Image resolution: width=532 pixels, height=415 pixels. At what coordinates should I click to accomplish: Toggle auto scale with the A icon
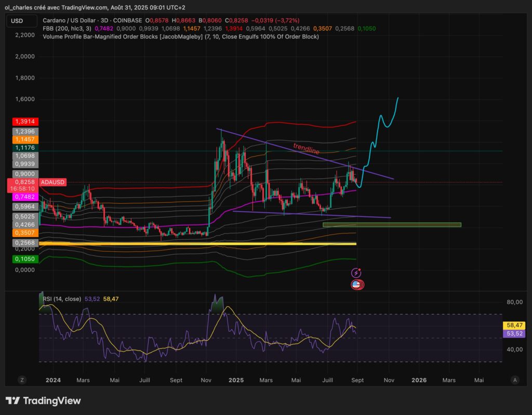click(514, 380)
